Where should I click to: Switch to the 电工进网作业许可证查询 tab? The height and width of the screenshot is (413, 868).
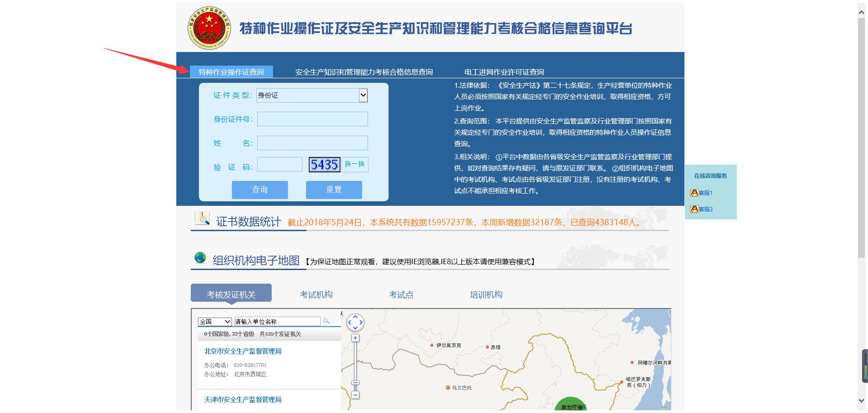pos(504,71)
